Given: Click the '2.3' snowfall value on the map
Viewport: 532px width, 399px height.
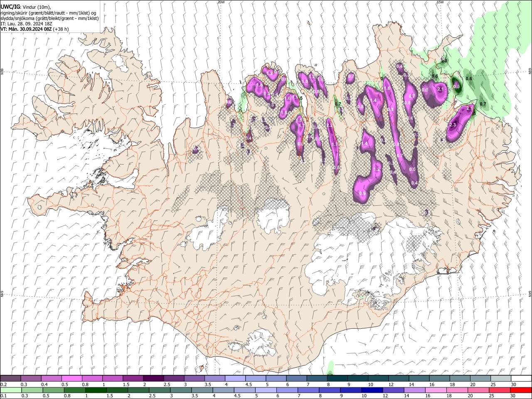Looking at the screenshot, I should (453, 125).
